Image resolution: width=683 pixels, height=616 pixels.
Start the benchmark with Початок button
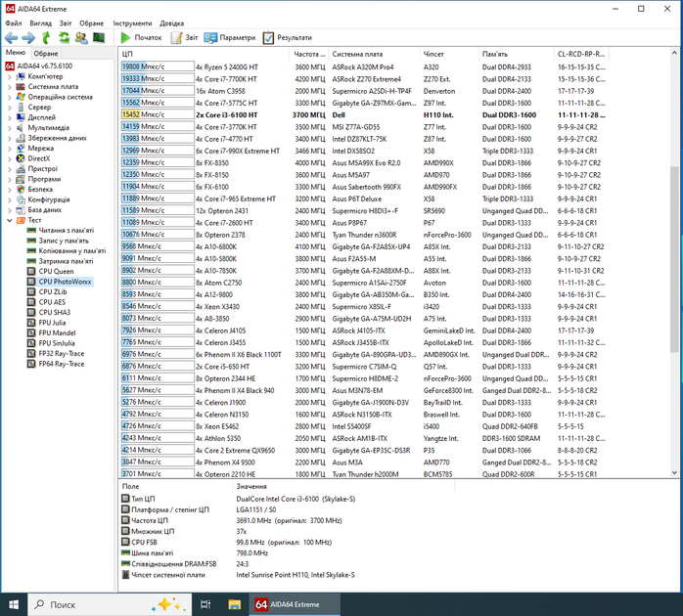141,38
